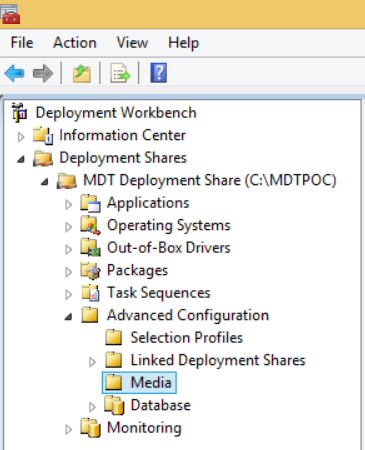Click the Advanced Configuration folder icon
This screenshot has height=450, width=365.
tap(90, 315)
